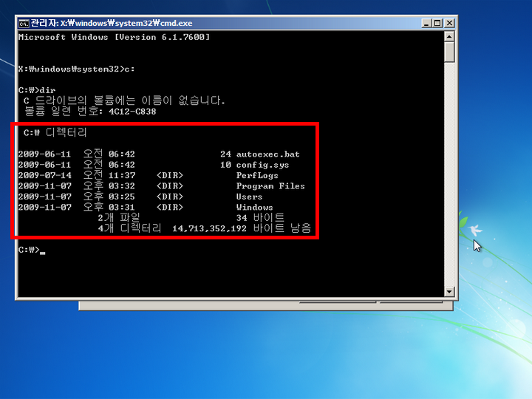Click the Program Files directory entry
The height and width of the screenshot is (399, 532).
[270, 186]
